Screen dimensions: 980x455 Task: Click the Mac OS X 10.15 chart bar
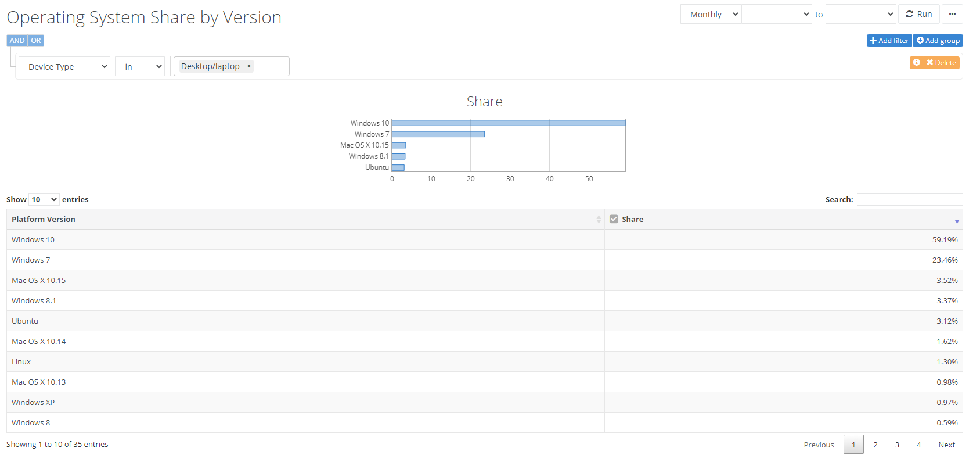tap(399, 145)
